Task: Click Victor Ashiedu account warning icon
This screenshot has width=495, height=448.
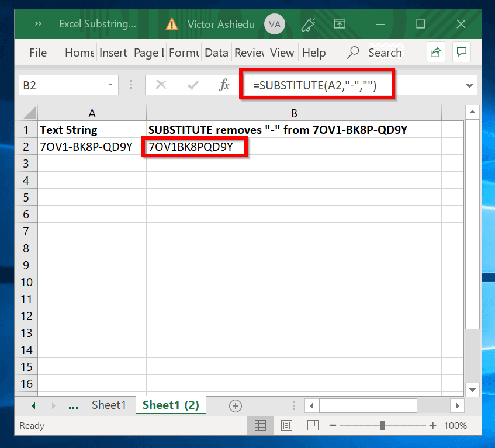Action: click(171, 24)
